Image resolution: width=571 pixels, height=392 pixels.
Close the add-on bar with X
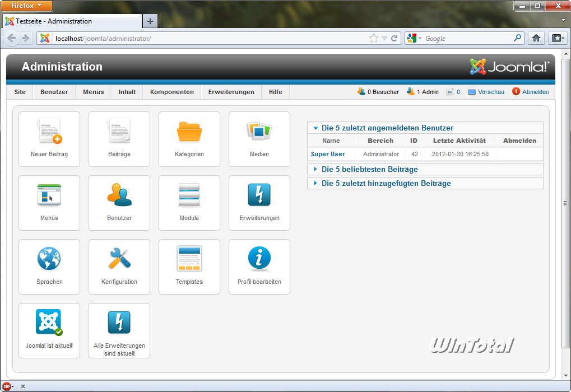[x=23, y=386]
